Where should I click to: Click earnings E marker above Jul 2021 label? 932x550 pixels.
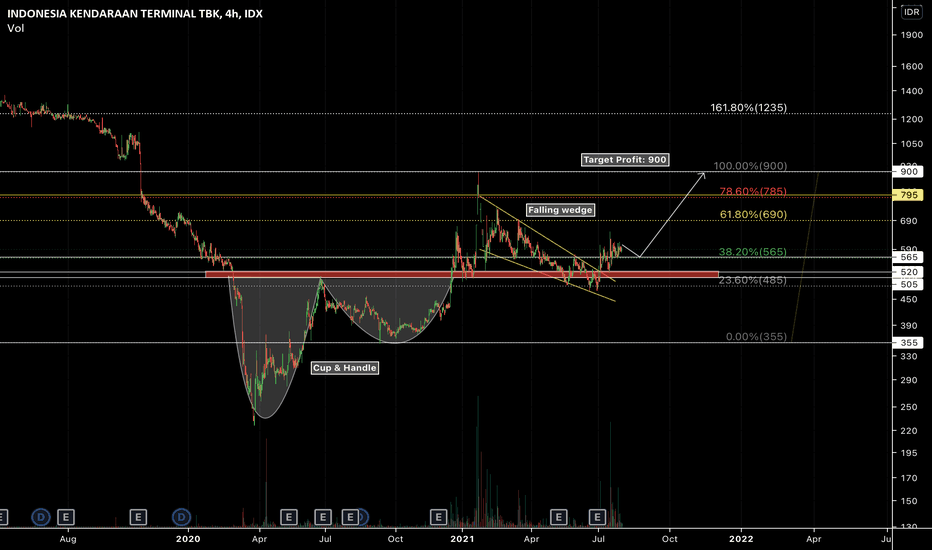(597, 517)
